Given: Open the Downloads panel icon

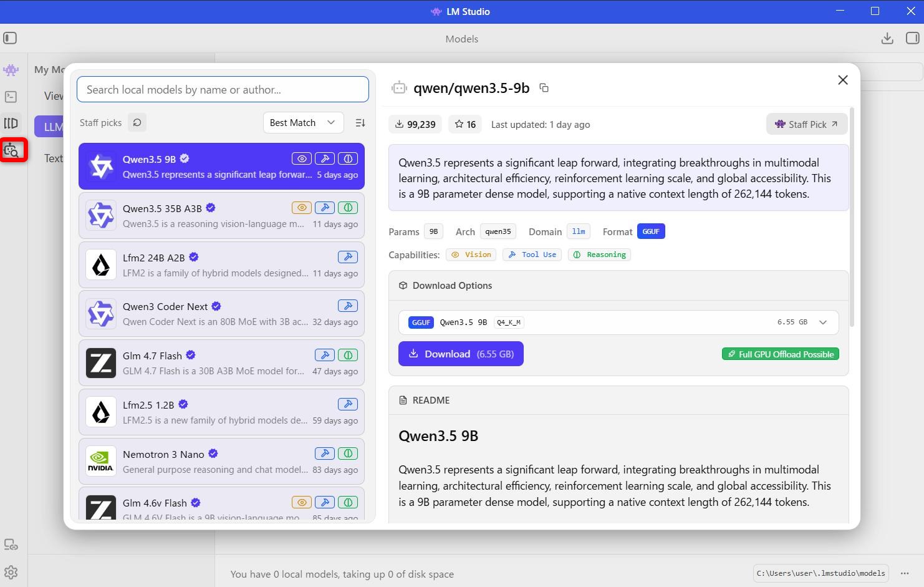Looking at the screenshot, I should tap(887, 39).
